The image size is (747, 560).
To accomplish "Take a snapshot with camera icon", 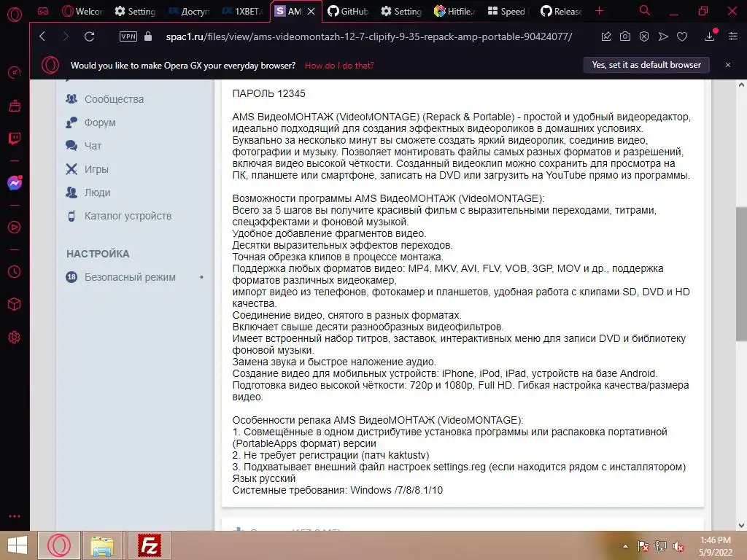I will coord(625,36).
